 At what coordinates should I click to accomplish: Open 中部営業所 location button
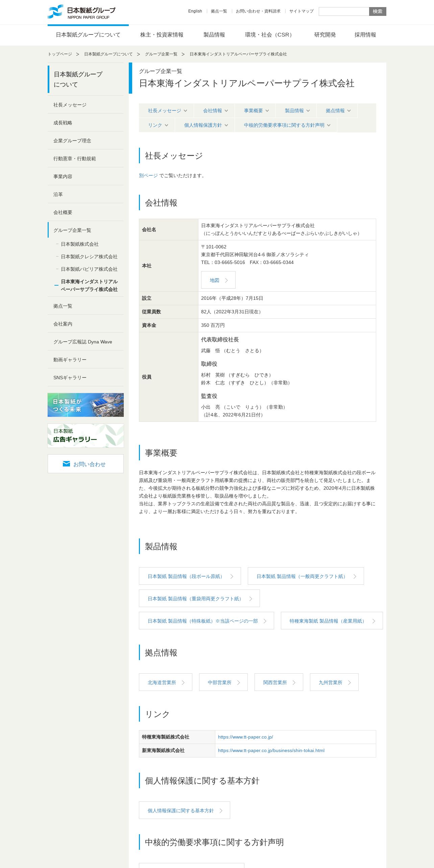tap(223, 682)
